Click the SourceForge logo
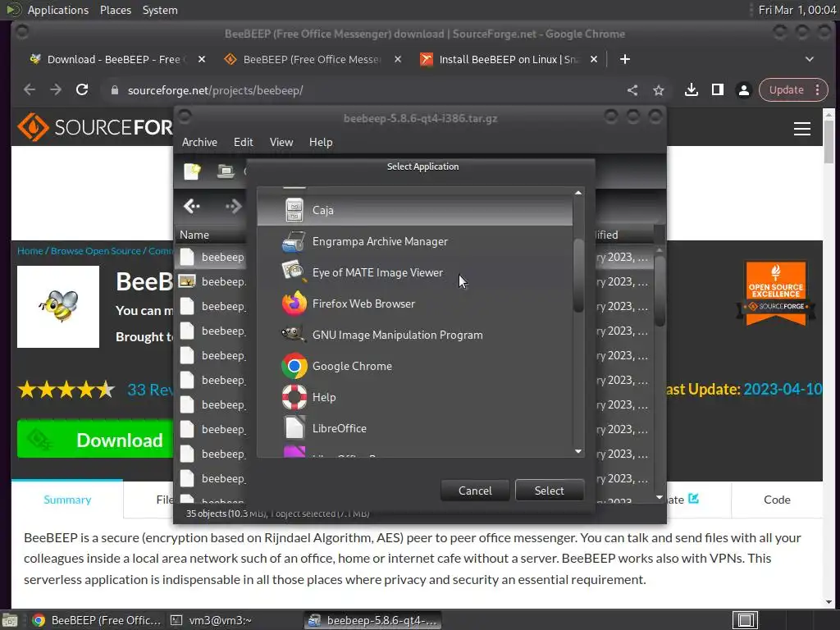Image resolution: width=840 pixels, height=630 pixels. [x=95, y=127]
